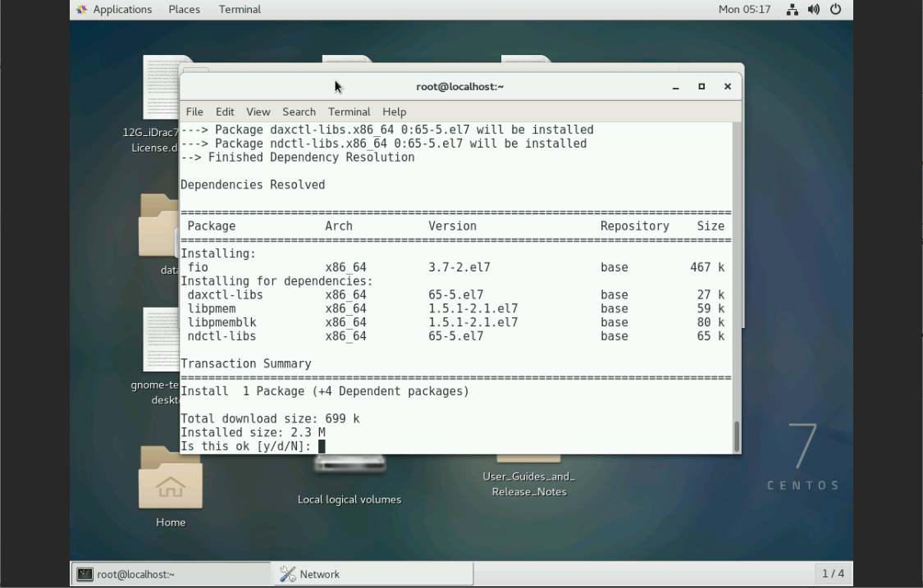Open the Terminal menu in the window menubar
Viewport: 923px width, 588px height.
click(x=349, y=112)
